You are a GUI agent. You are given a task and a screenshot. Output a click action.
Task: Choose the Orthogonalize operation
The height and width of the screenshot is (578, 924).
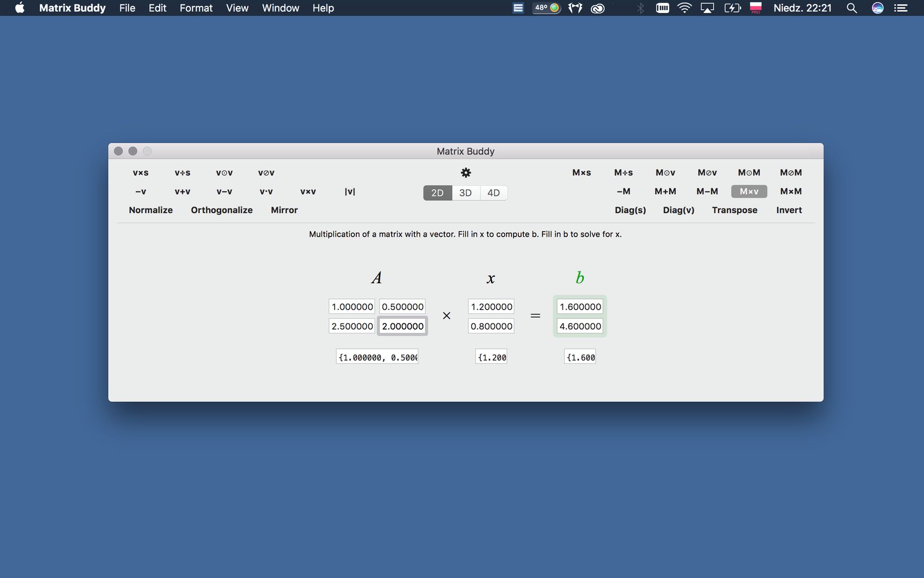tap(222, 210)
